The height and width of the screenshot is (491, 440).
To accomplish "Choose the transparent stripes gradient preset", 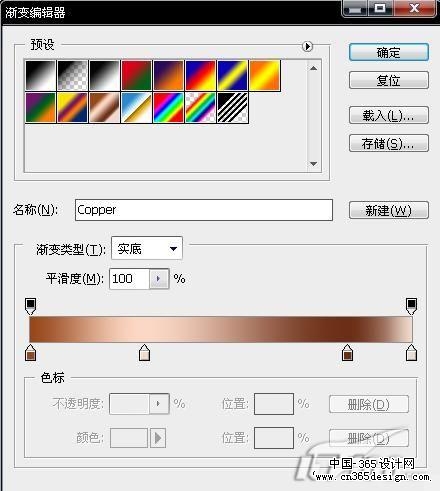I will tap(232, 107).
